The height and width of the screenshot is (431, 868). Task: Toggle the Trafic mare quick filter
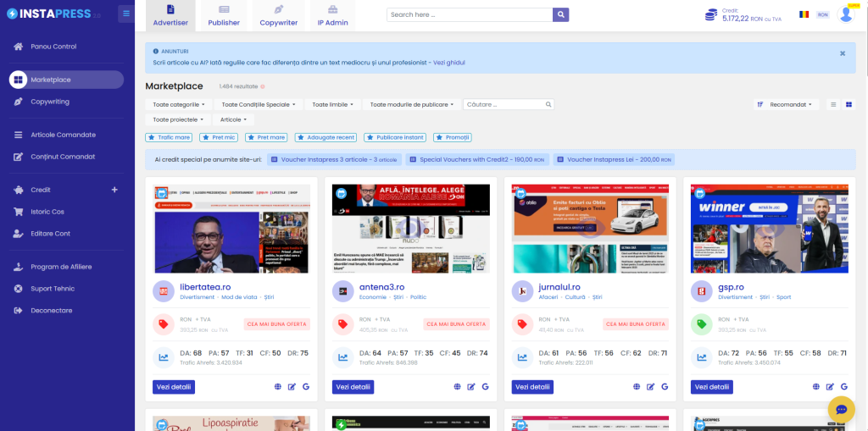[x=170, y=137]
